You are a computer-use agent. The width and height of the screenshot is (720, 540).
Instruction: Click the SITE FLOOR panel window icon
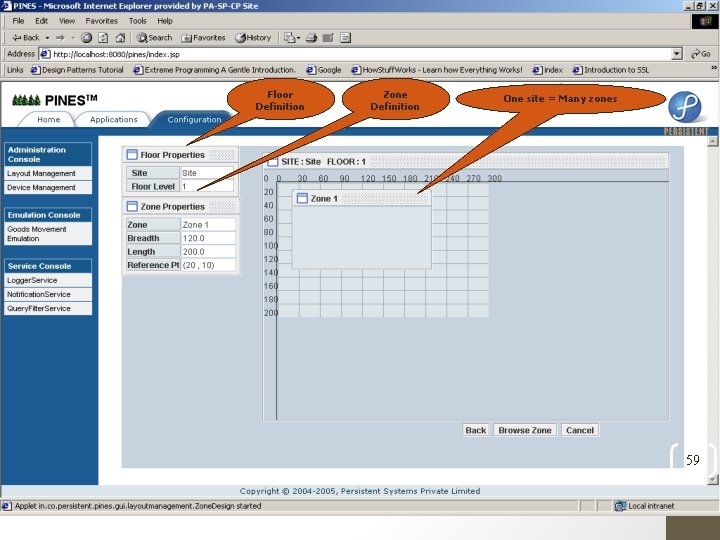[273, 162]
